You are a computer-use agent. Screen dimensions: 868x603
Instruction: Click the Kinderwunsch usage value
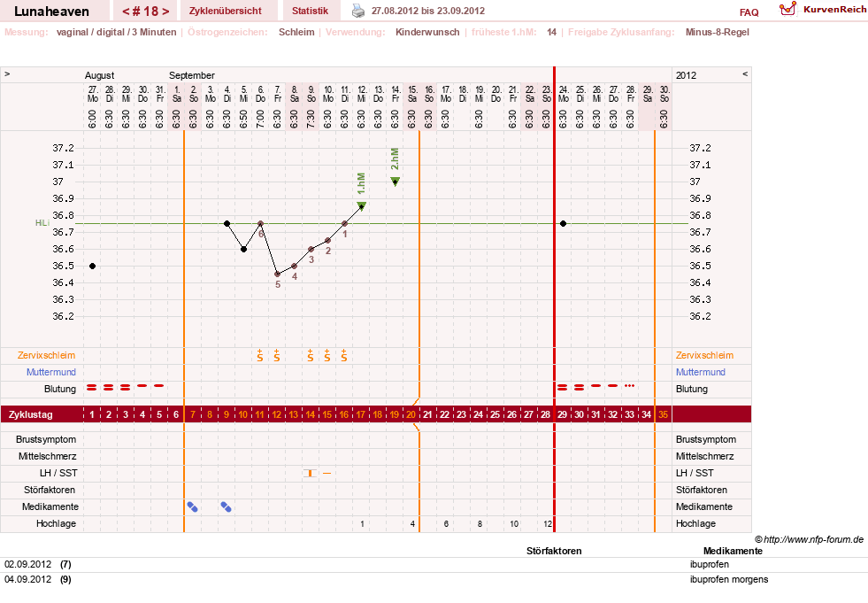(427, 32)
